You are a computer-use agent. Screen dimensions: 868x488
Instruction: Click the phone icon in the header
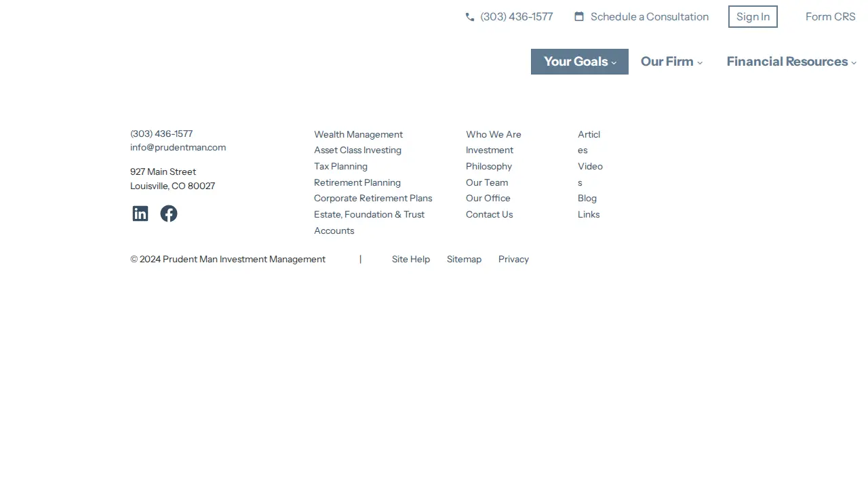tap(470, 17)
